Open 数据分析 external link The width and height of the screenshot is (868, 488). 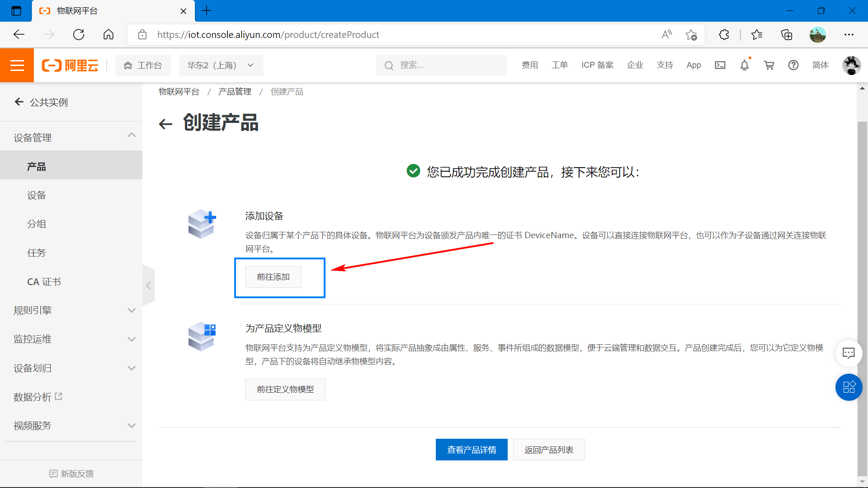click(x=38, y=397)
